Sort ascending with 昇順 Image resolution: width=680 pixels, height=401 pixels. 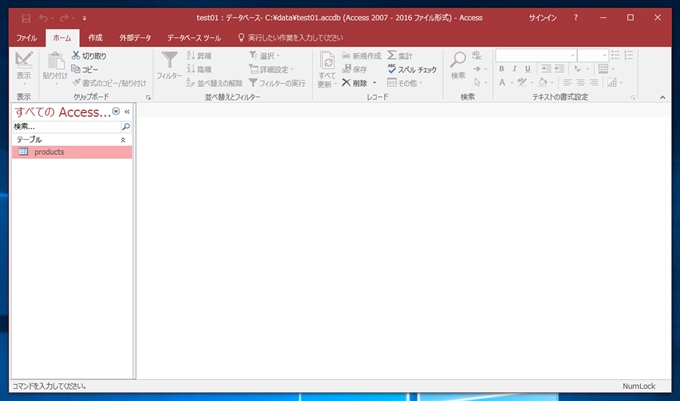tap(199, 55)
